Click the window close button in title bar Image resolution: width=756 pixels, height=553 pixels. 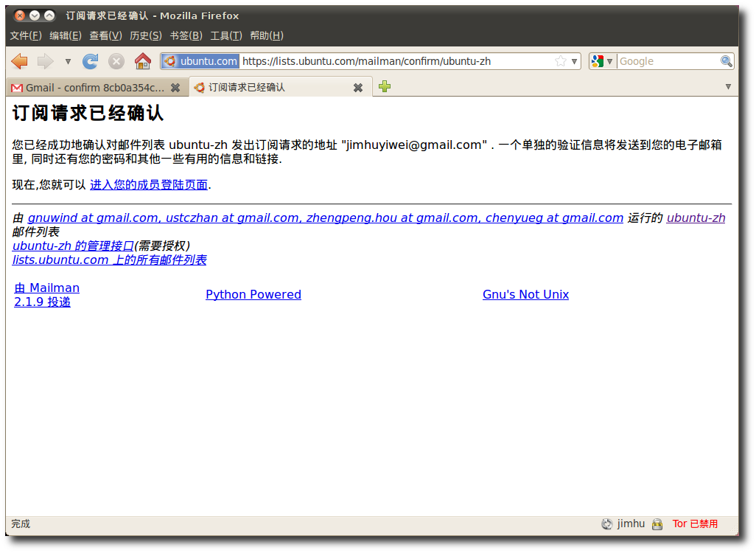(x=20, y=15)
